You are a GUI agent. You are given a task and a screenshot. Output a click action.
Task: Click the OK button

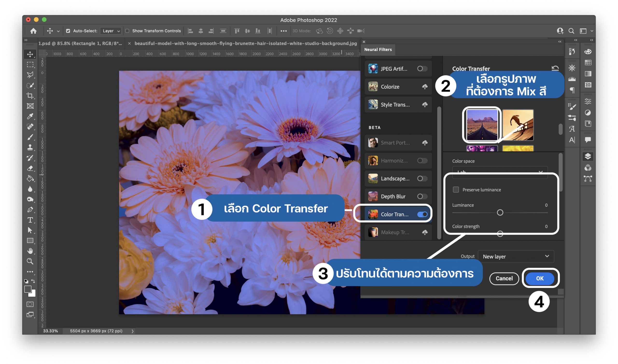click(x=540, y=278)
